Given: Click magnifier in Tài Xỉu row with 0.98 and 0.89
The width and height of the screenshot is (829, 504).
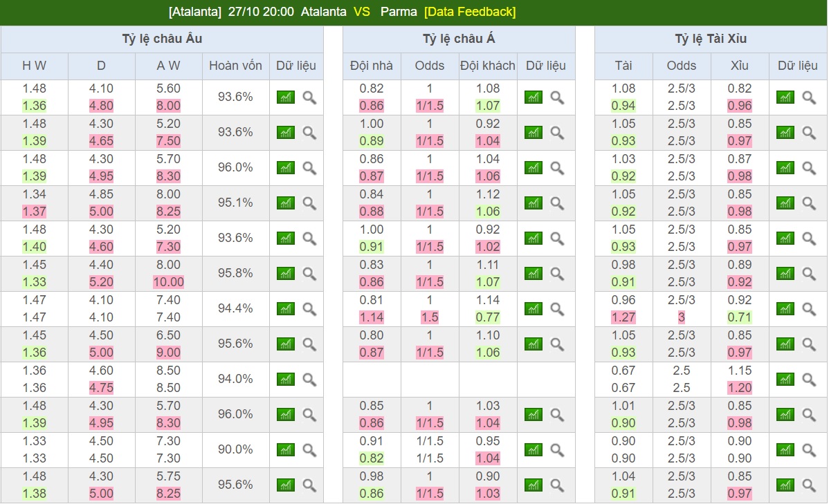Looking at the screenshot, I should pyautogui.click(x=809, y=274).
